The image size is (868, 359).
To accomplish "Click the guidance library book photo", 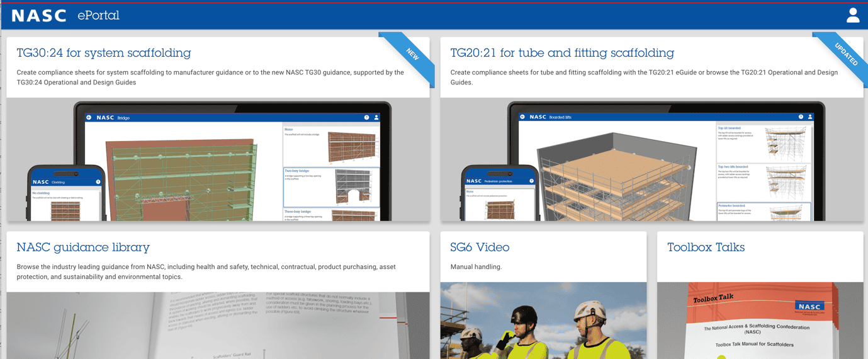I will [218, 325].
